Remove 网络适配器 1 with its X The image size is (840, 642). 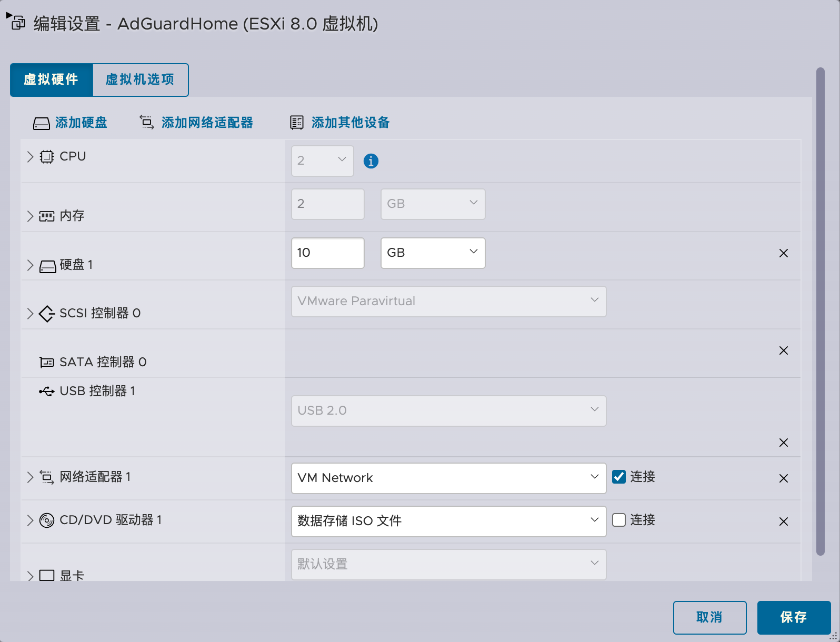pyautogui.click(x=784, y=478)
